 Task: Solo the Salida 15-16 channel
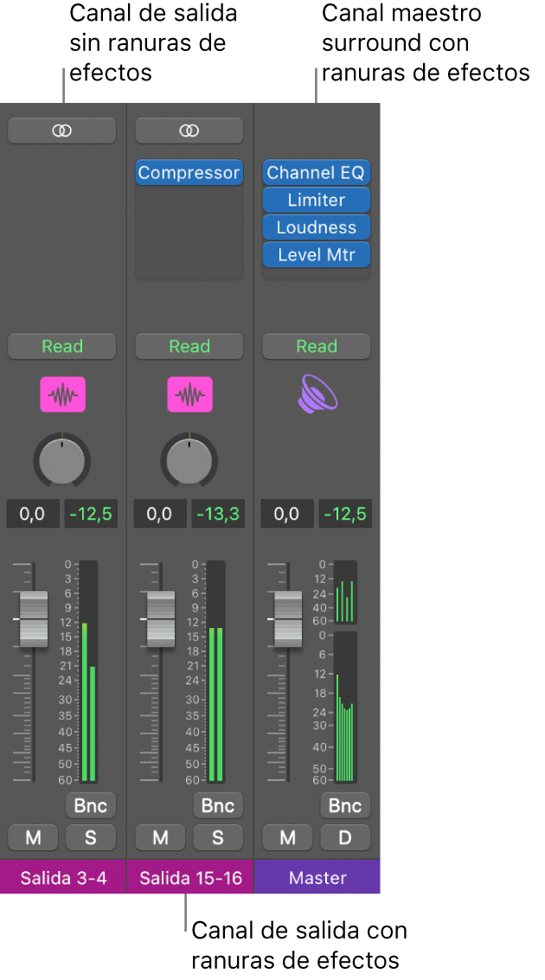point(218,837)
